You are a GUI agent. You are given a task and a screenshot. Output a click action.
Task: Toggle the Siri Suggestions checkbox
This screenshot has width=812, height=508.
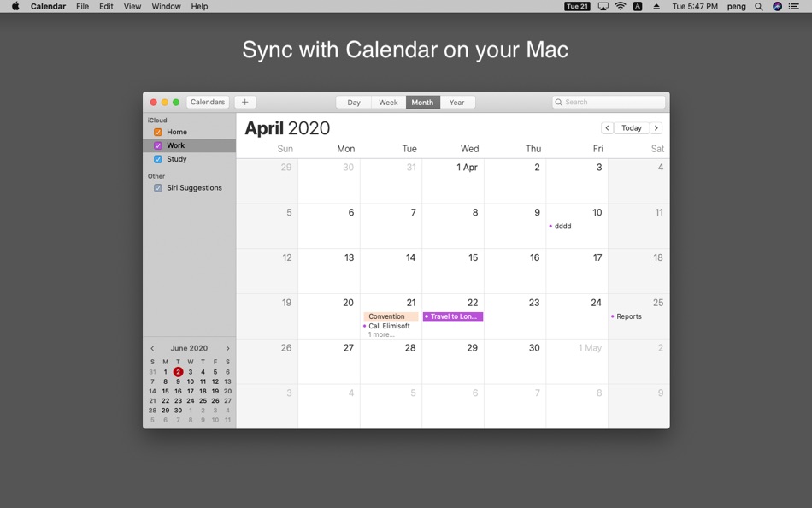158,187
